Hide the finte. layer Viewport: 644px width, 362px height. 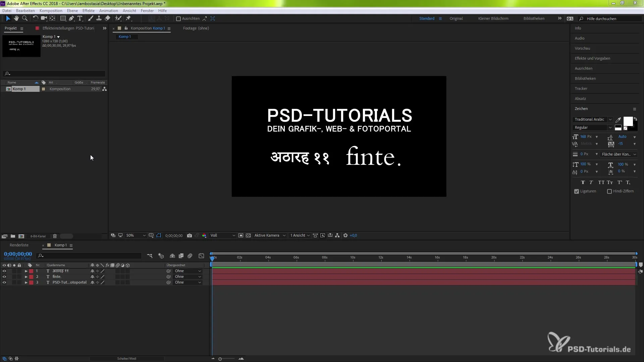click(4, 277)
